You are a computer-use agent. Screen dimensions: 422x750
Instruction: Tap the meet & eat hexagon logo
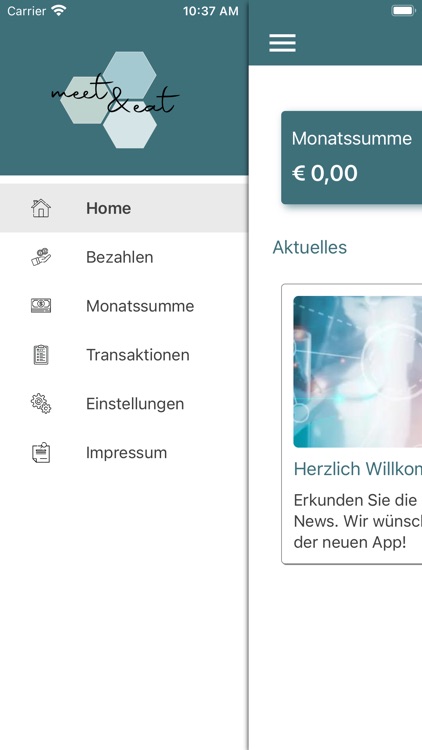pos(115,99)
